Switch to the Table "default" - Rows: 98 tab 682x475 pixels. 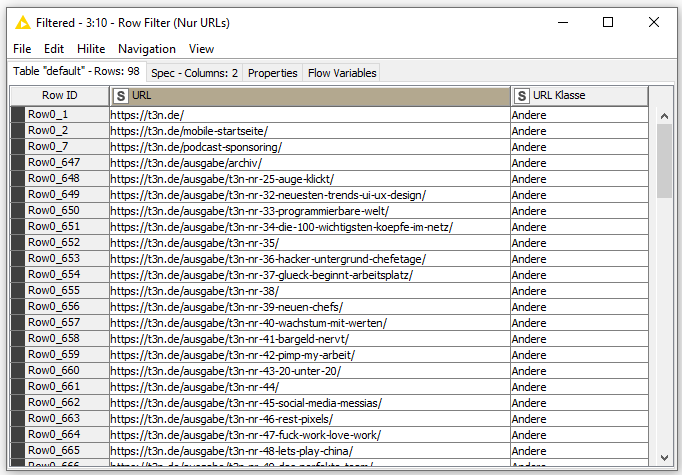coord(77,71)
